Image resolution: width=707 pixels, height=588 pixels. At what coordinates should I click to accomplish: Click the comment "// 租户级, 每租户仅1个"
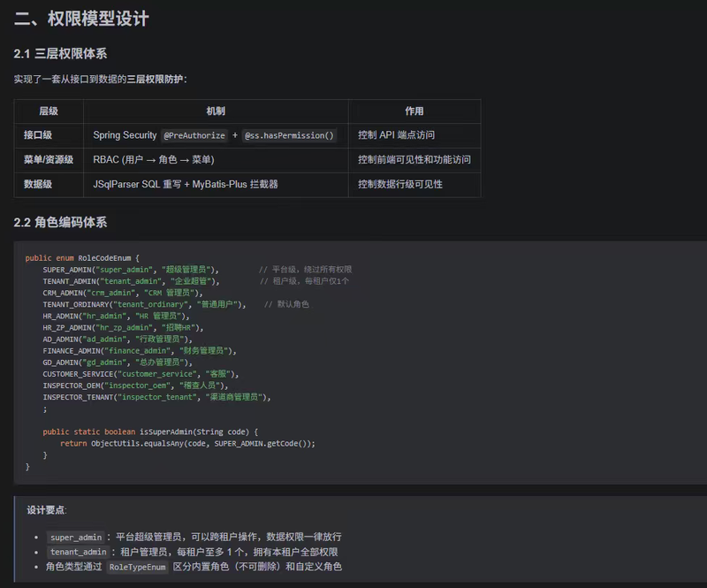(304, 281)
